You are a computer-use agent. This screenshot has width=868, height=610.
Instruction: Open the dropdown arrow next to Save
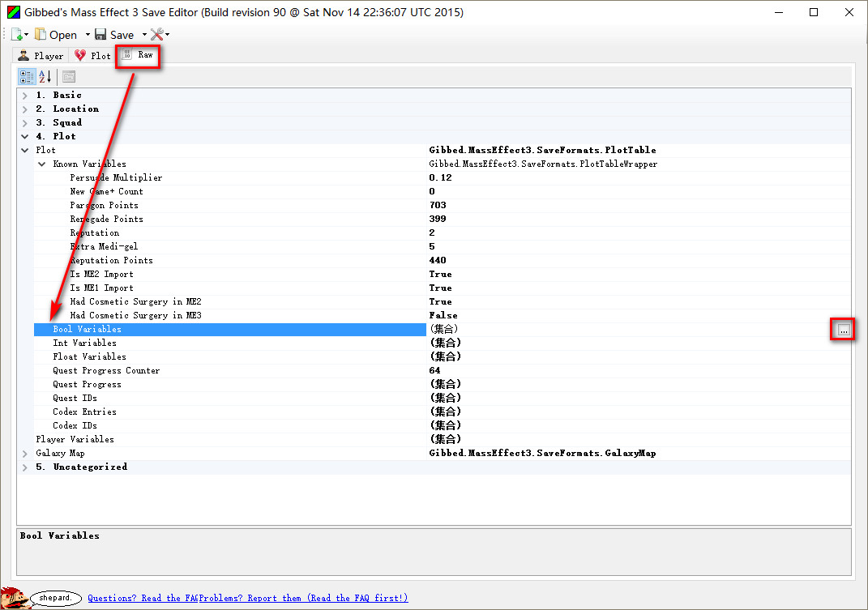pos(144,35)
